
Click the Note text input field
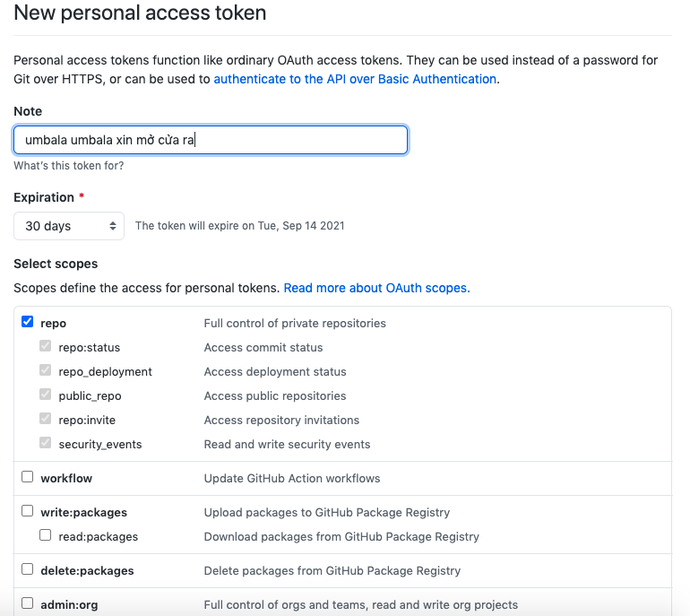[211, 140]
